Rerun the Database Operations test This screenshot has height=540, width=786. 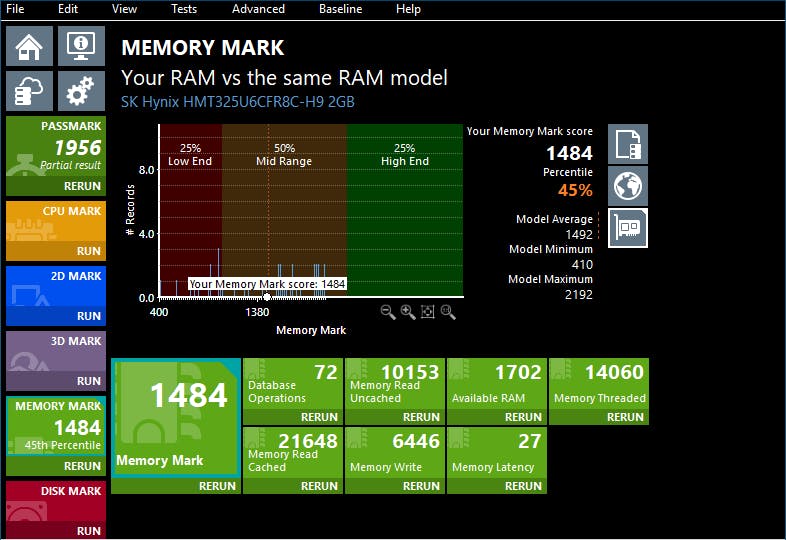[x=319, y=417]
